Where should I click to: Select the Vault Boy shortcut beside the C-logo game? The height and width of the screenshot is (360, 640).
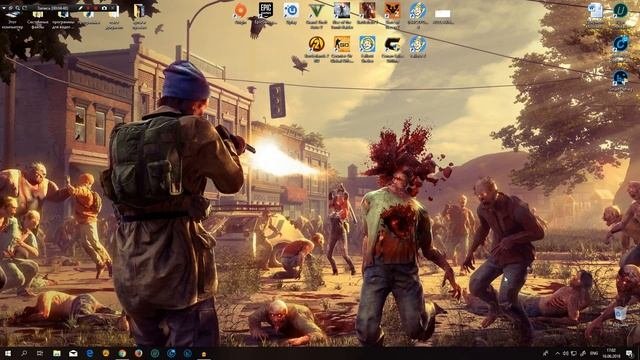point(418,47)
